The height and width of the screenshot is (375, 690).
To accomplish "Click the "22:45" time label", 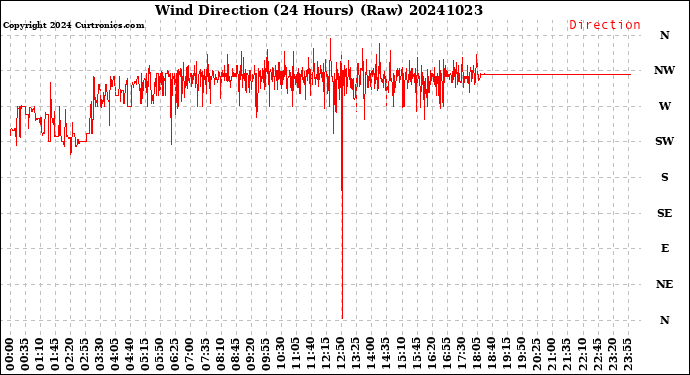I will coord(597,354).
